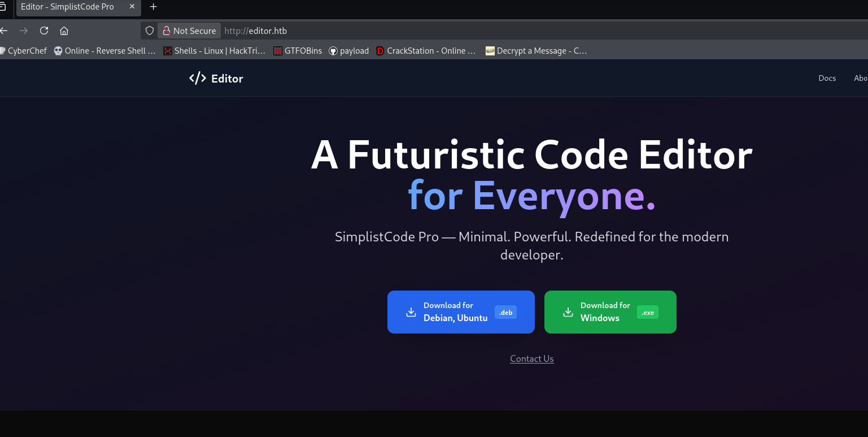
Task: Open the GTFOBins bookmark
Action: pyautogui.click(x=298, y=51)
